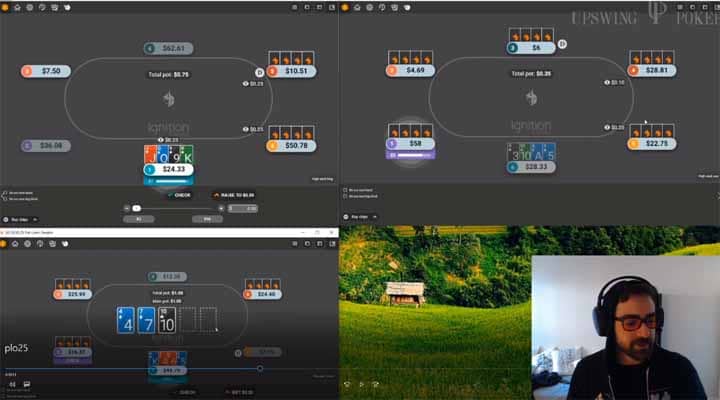The width and height of the screenshot is (720, 400).
Task: Select the $22.75 player seat
Action: (x=652, y=144)
